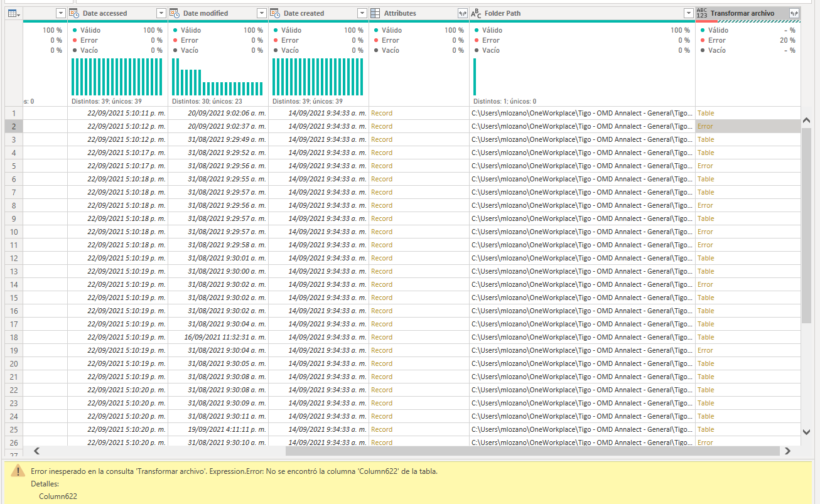Select the Transformar archivo column header
Screen dimensions: 820x504
[748, 13]
